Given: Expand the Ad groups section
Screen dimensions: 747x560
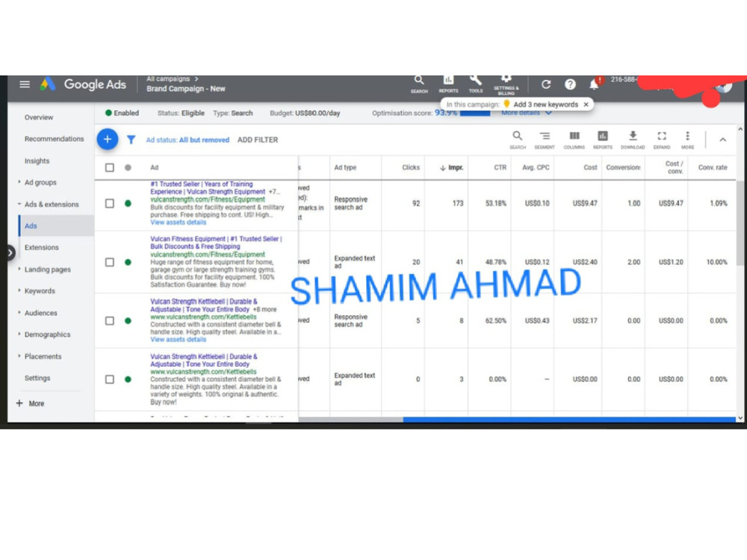Looking at the screenshot, I should 19,182.
